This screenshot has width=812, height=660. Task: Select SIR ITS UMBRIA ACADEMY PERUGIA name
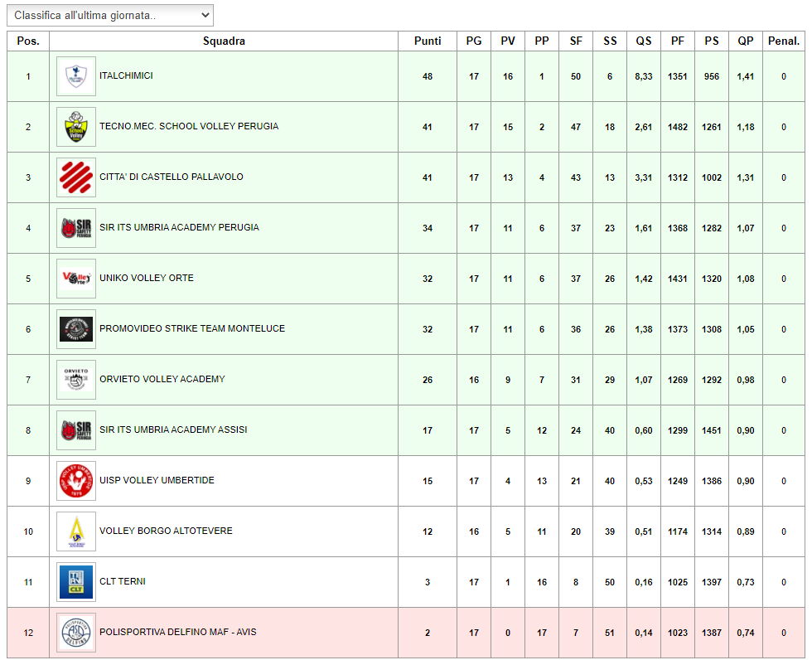point(179,228)
